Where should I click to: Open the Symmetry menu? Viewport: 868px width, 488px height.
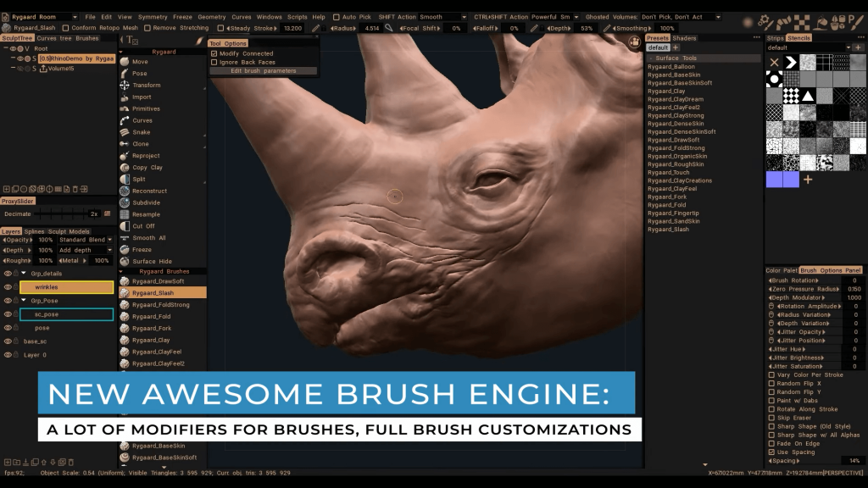point(153,17)
